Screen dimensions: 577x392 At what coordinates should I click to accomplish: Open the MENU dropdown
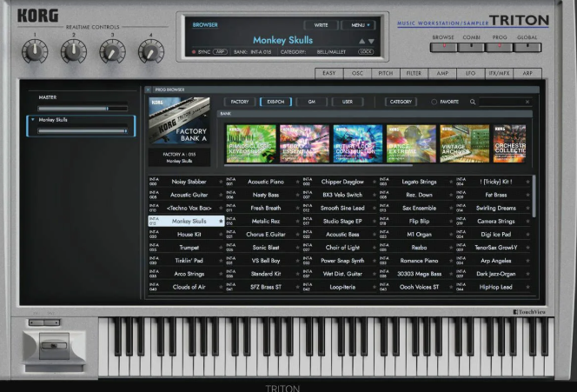tap(358, 25)
